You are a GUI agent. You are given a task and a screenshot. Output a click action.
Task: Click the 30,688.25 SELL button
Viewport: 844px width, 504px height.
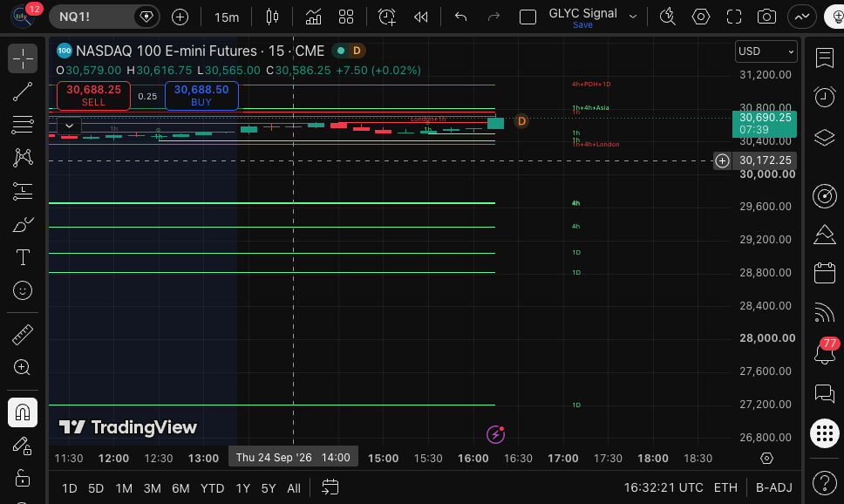click(93, 96)
